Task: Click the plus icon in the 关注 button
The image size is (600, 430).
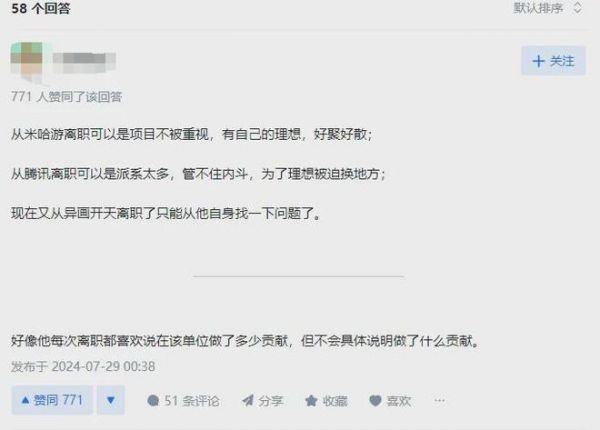Action: click(538, 61)
